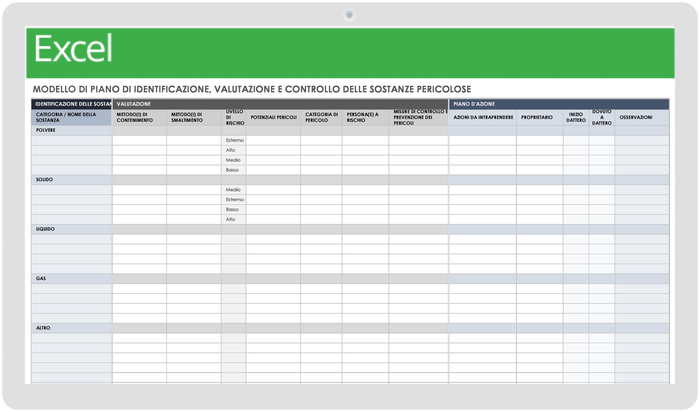Click the 'IDENTIFICAZIONE DELLE SOSTANZE' section header
Viewport: 700px width, 412px height.
(x=71, y=104)
